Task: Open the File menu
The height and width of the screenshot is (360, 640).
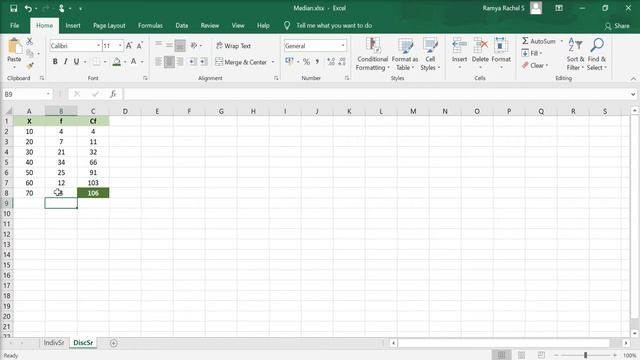Action: click(x=15, y=25)
